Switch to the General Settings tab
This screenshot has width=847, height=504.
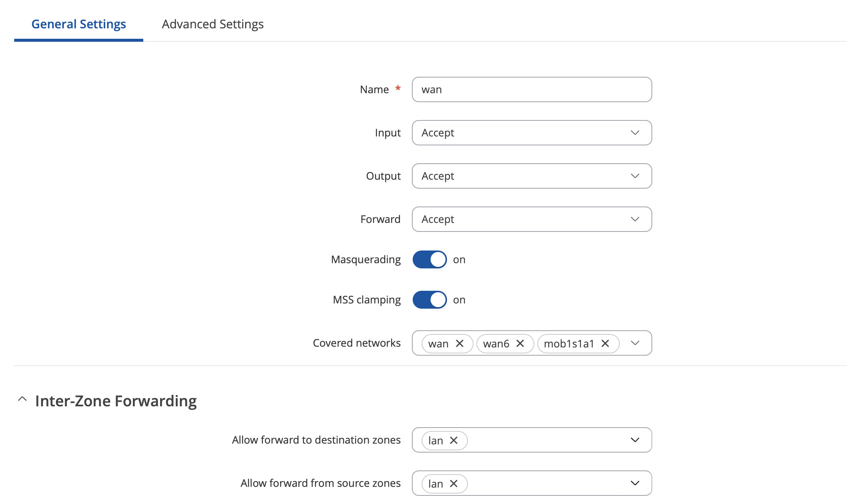point(79,24)
